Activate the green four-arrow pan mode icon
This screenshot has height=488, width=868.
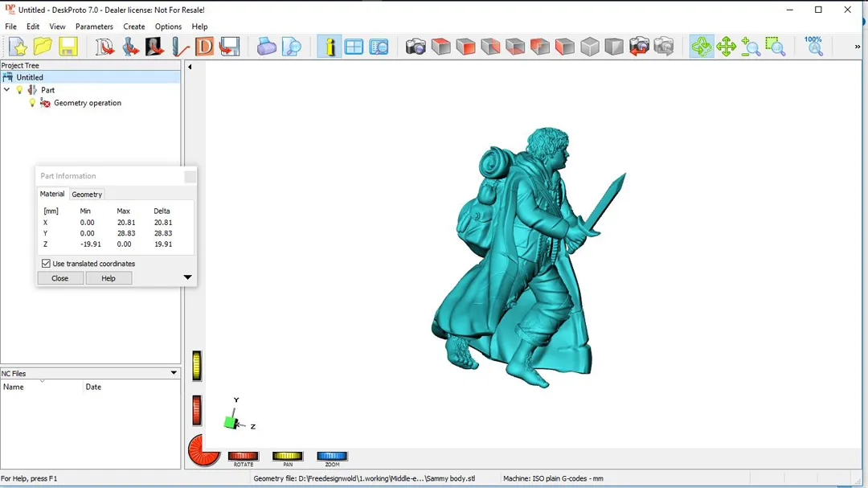726,47
